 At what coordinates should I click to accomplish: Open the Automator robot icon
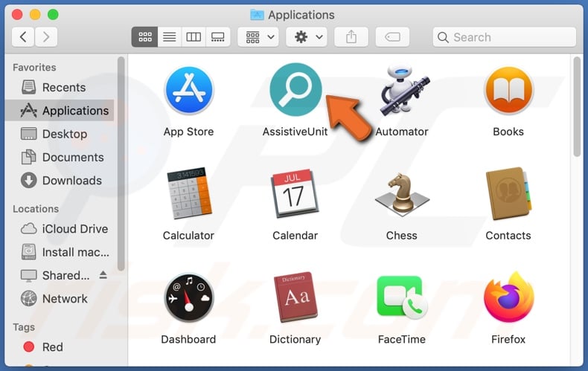coord(404,89)
